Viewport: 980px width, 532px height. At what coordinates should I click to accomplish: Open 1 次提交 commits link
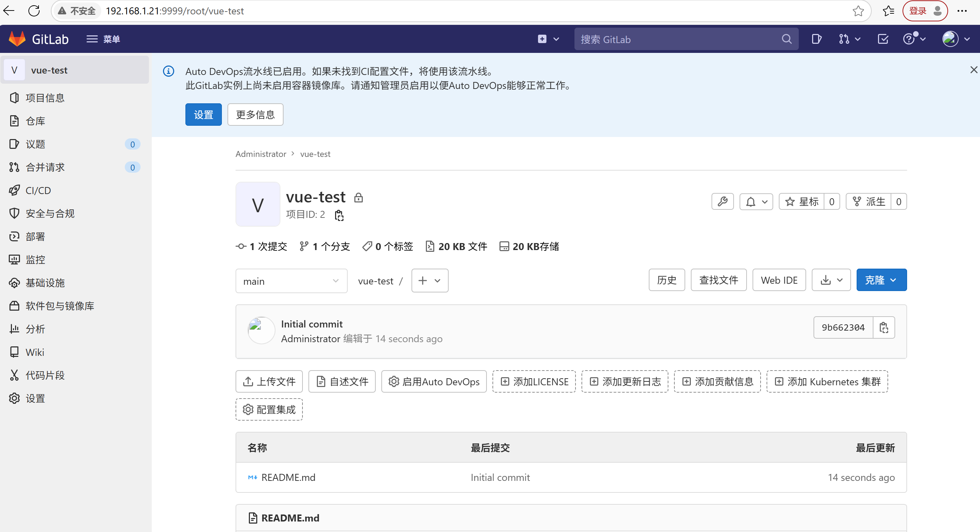tap(262, 247)
